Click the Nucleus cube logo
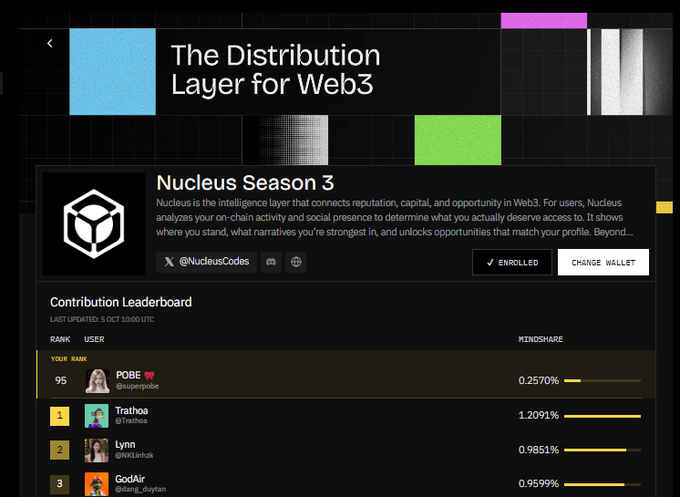The width and height of the screenshot is (680, 497). (x=94, y=224)
